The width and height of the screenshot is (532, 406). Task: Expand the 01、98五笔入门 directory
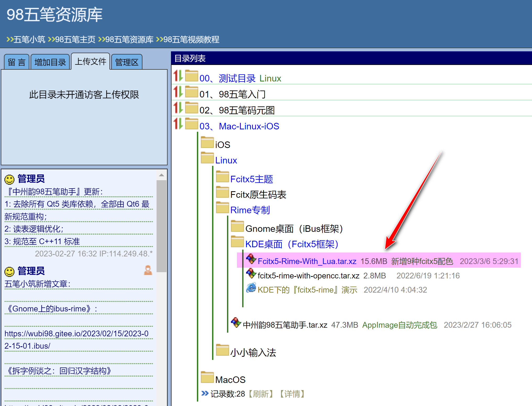[232, 94]
